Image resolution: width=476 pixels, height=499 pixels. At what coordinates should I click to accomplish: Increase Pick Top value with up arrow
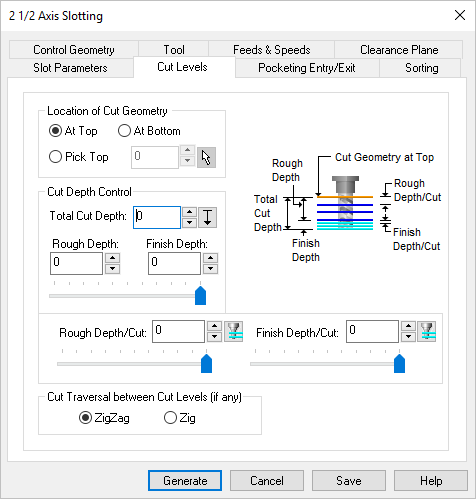[x=188, y=150]
